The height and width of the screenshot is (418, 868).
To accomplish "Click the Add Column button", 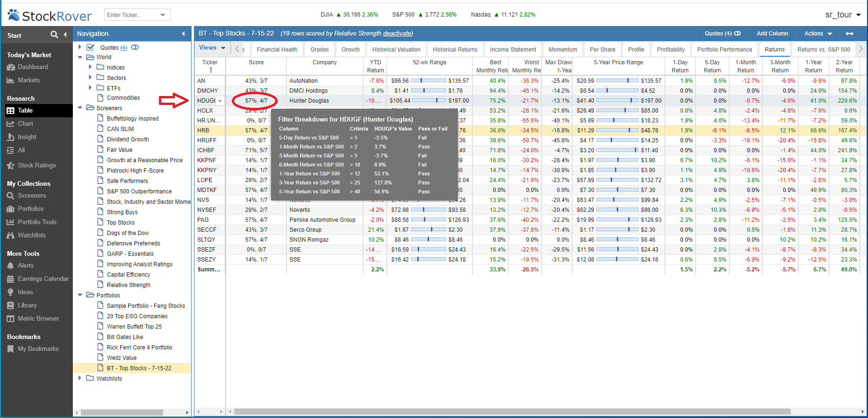I will tap(772, 34).
